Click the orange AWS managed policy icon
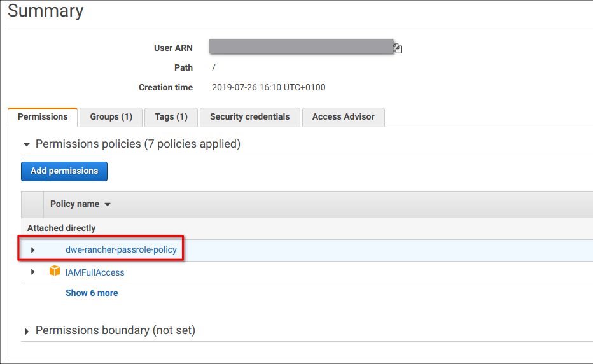 click(x=55, y=270)
